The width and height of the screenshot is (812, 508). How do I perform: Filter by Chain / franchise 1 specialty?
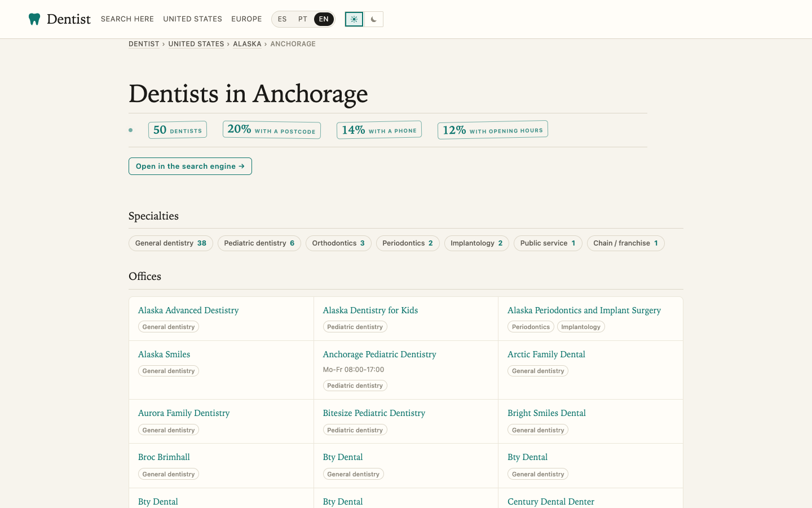coord(626,243)
